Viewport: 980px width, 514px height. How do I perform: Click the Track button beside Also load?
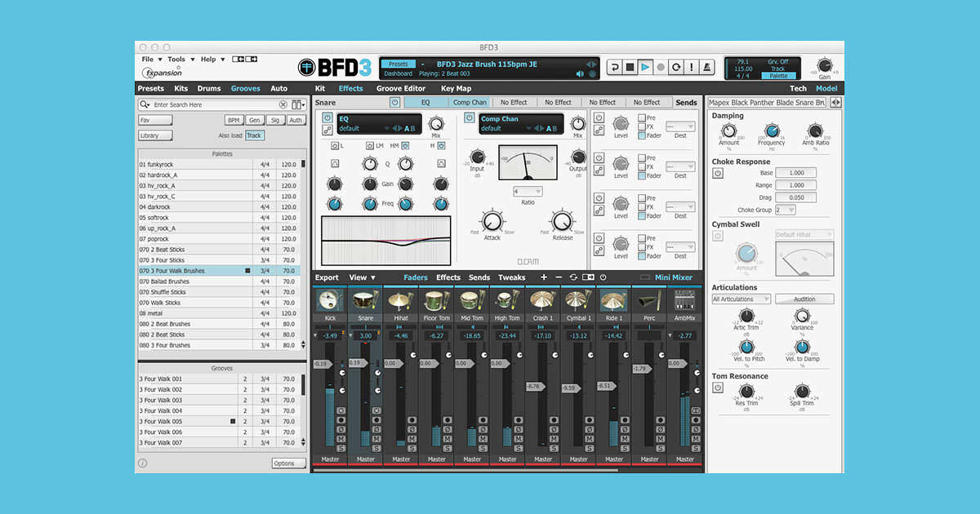(254, 135)
